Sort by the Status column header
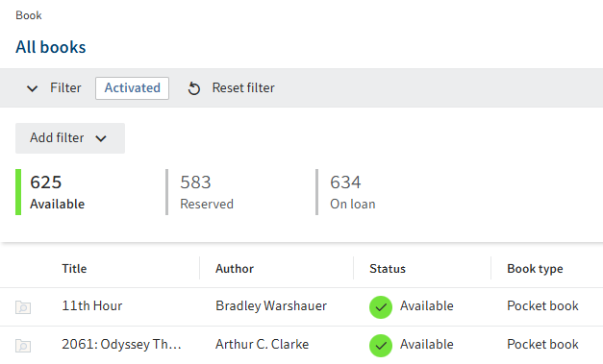Viewport: 603px width, 364px height. click(388, 268)
